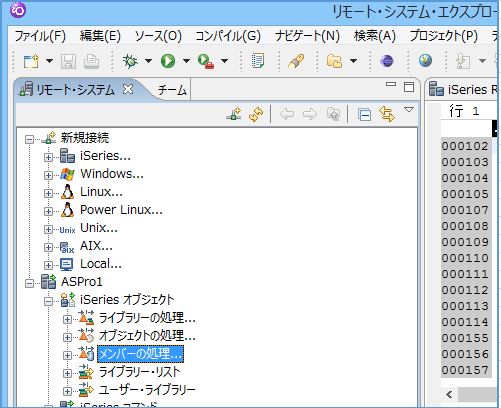Expand the iSeries... connection node
Screen dimensions: 501x408
[48, 157]
